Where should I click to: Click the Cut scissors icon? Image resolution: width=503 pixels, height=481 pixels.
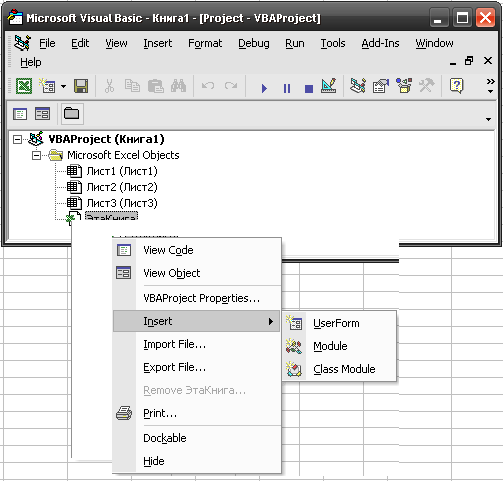coord(109,86)
